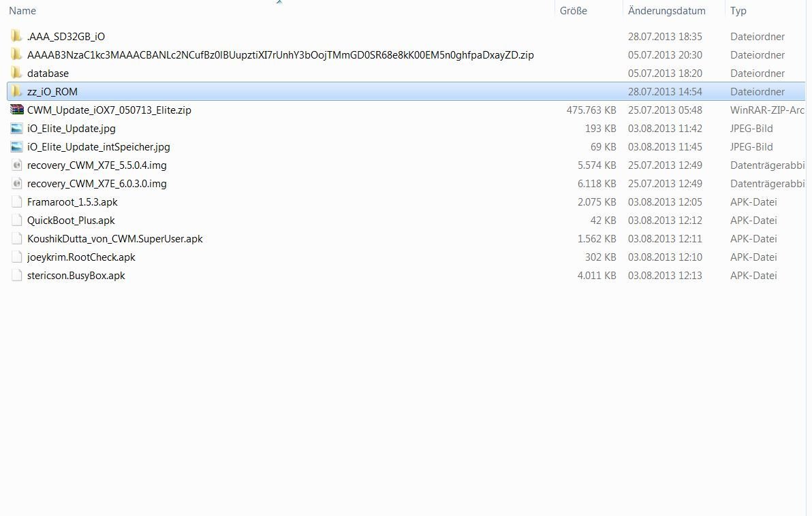Viewport: 812px width, 516px height.
Task: Click the 1.562 KB size value
Action: [597, 238]
